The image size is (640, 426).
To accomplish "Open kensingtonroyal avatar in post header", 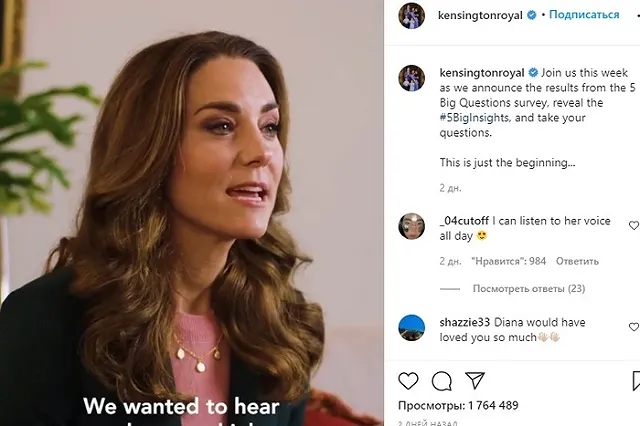I will click(411, 16).
